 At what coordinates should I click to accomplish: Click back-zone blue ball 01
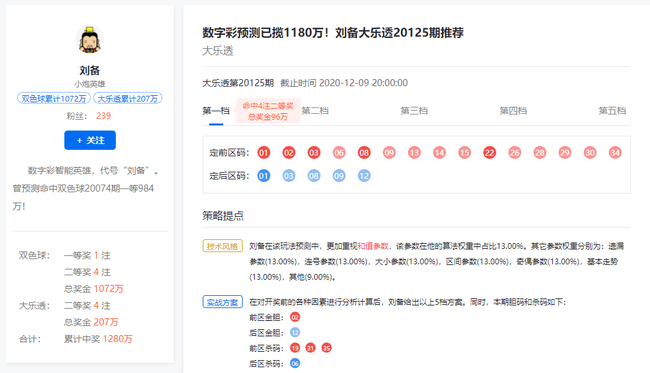pos(264,176)
